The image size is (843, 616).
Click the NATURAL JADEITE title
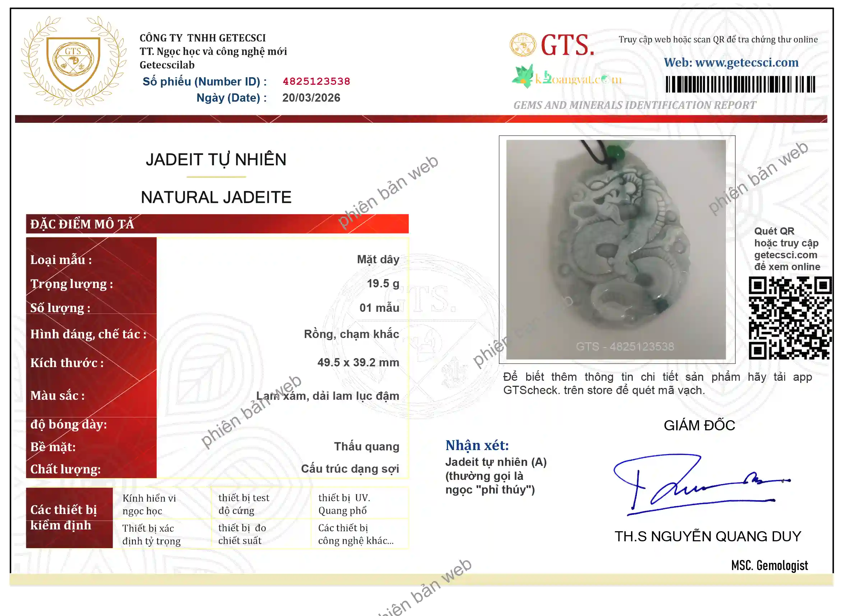(x=216, y=197)
